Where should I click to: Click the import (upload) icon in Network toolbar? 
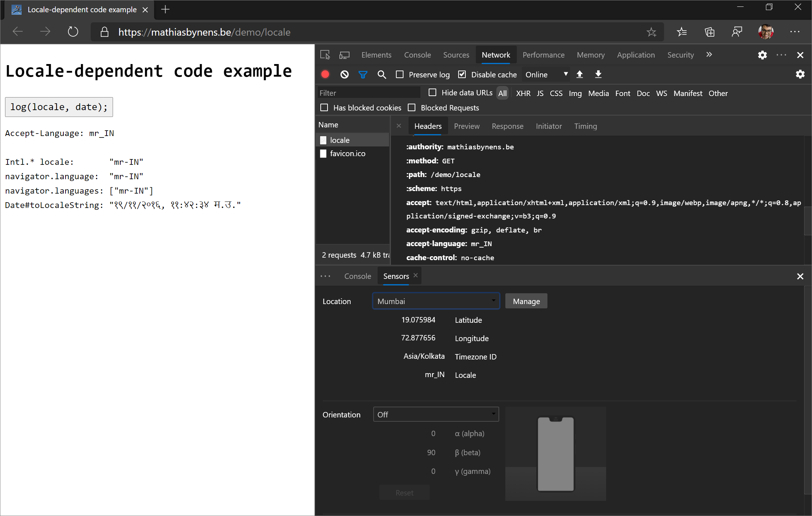[579, 74]
